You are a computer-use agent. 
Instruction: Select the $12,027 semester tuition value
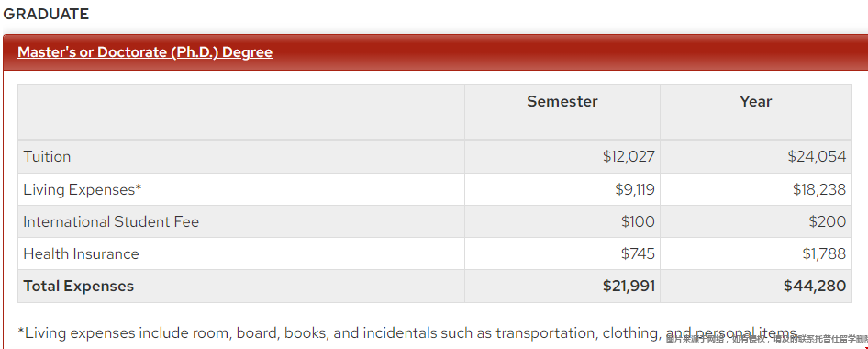[629, 156]
